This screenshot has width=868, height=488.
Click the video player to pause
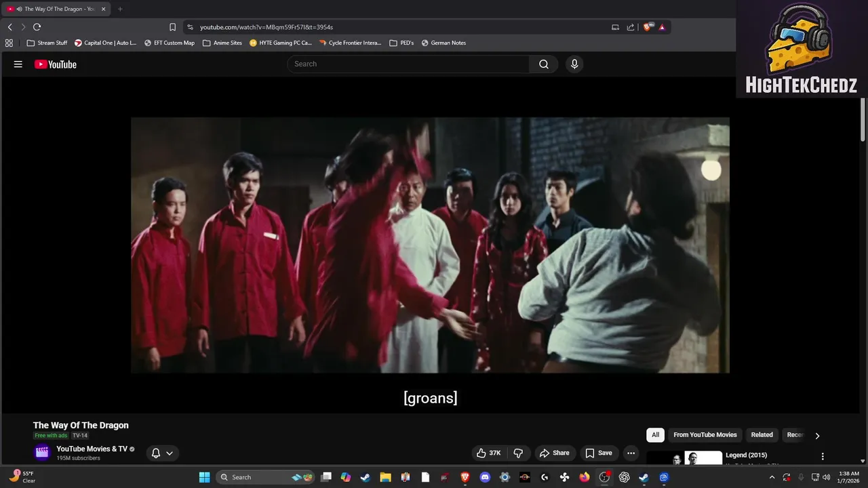430,245
